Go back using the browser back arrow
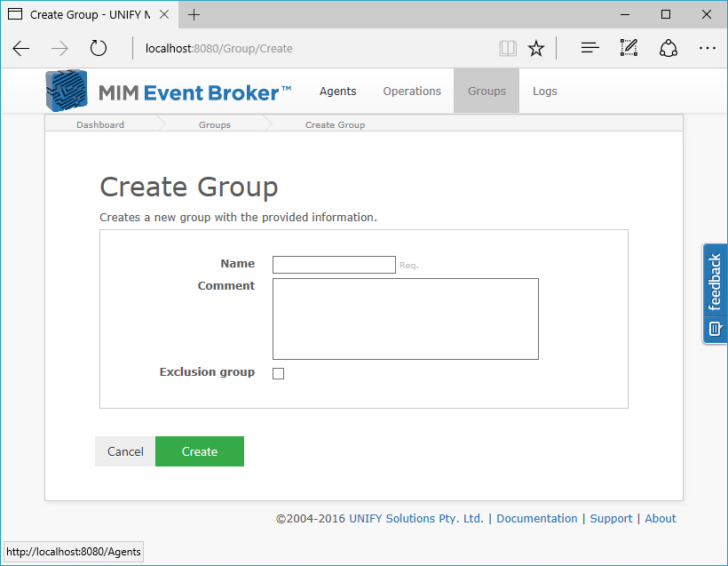This screenshot has width=728, height=566. (x=21, y=48)
